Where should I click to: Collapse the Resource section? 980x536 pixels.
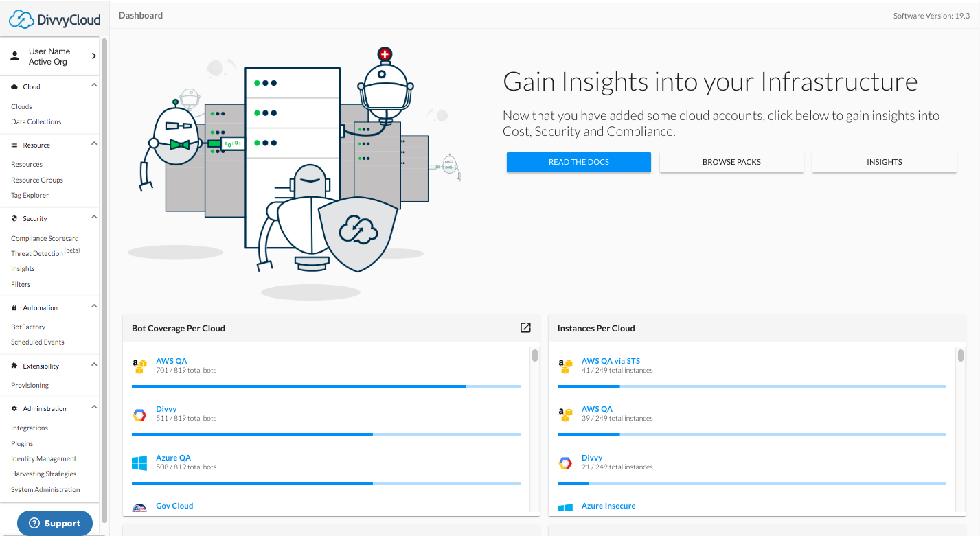click(94, 144)
